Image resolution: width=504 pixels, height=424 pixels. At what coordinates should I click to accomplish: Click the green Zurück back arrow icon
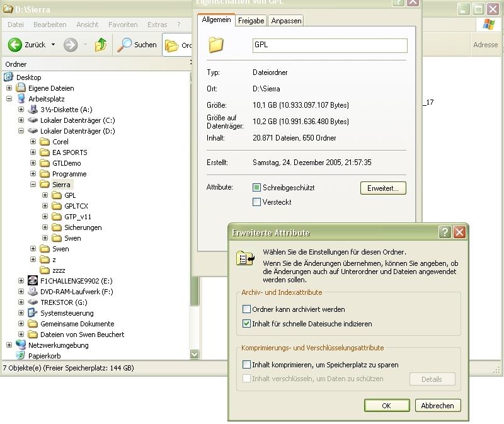pyautogui.click(x=15, y=45)
